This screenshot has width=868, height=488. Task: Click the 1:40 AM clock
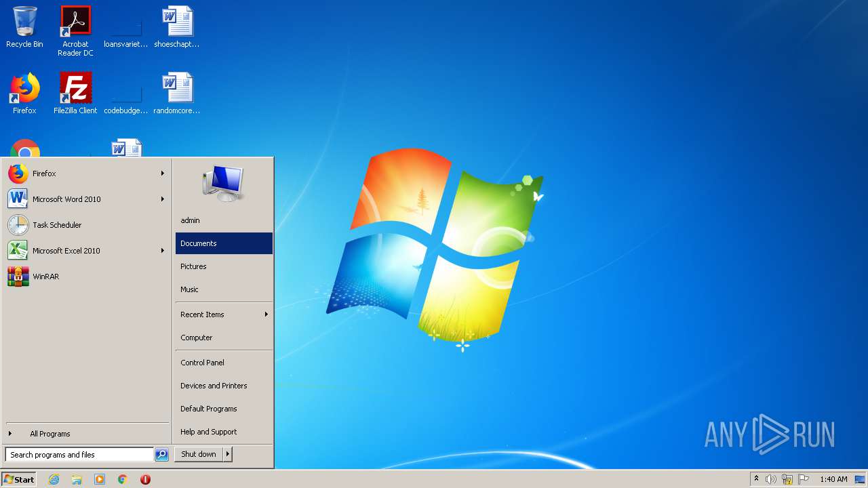pyautogui.click(x=833, y=479)
